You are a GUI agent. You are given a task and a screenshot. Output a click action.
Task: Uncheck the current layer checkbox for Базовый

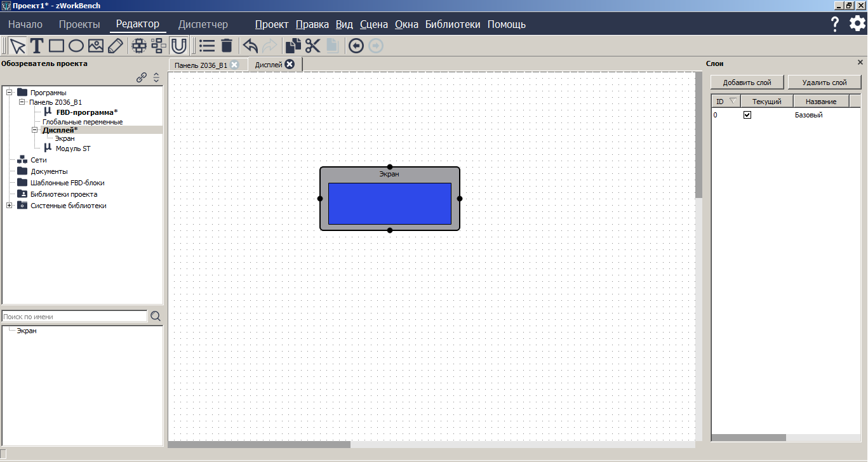coord(747,115)
